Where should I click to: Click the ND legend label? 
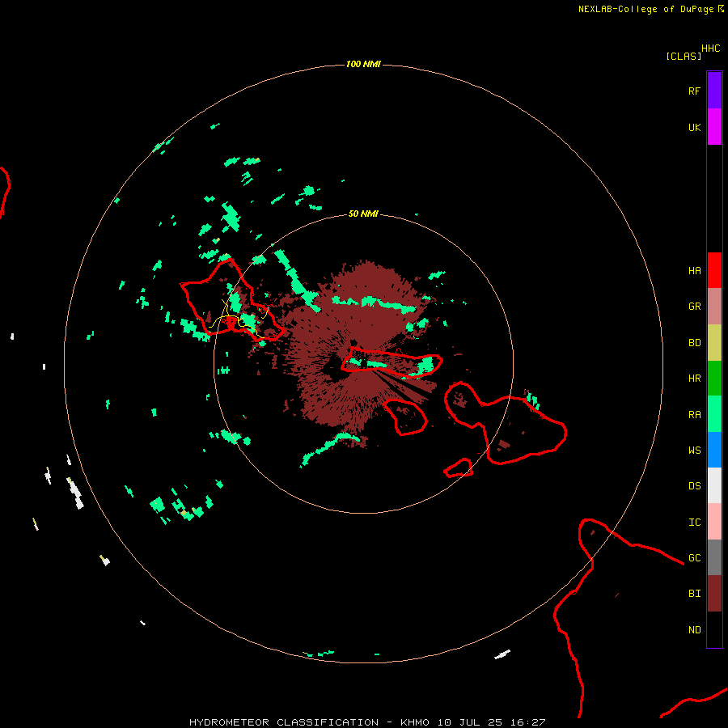(x=694, y=630)
